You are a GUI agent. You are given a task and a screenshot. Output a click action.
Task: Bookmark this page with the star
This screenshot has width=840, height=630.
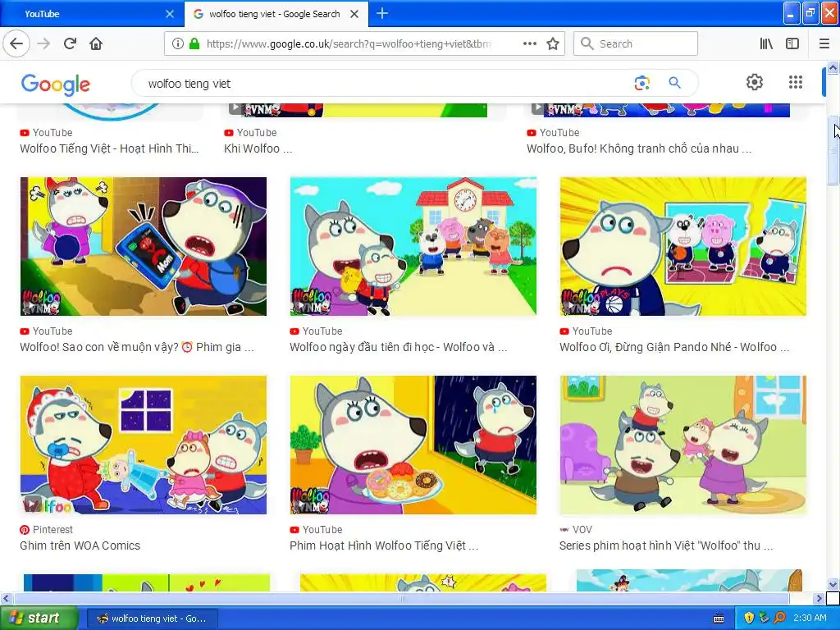click(553, 44)
